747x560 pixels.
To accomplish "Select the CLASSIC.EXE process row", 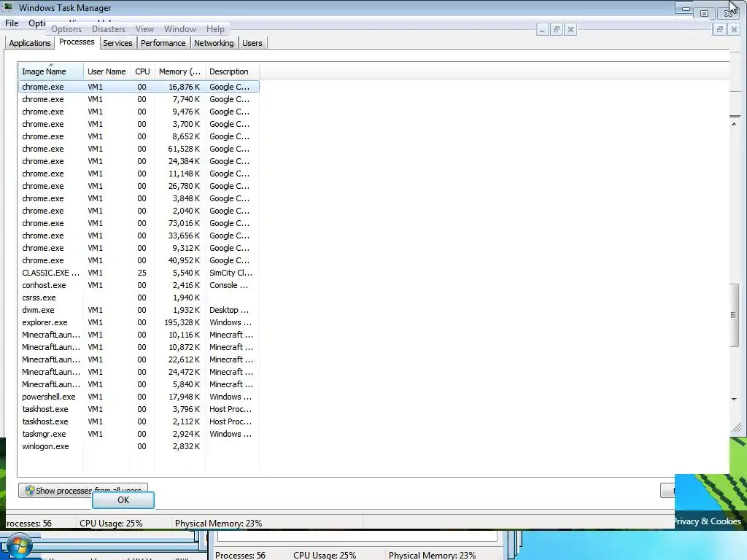I will point(139,273).
